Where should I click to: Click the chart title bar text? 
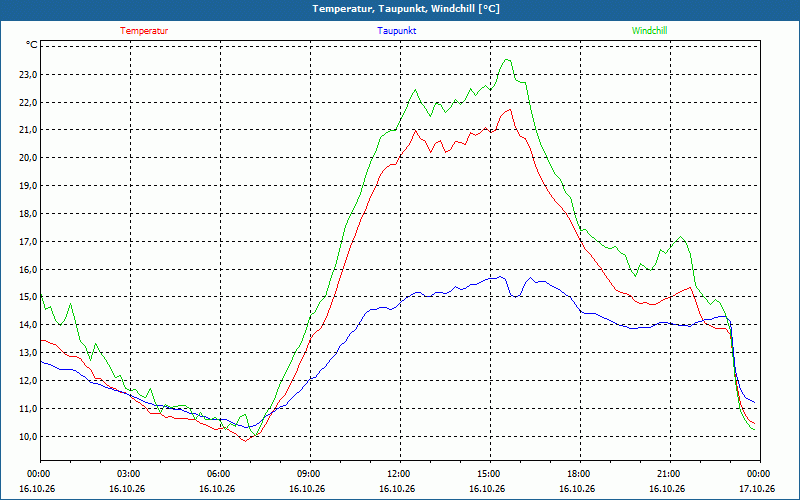(406, 9)
